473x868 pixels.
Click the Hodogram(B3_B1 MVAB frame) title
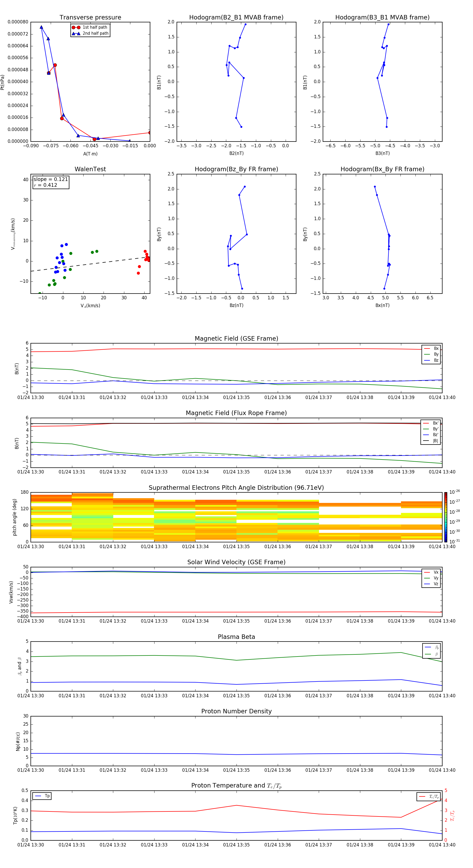tap(382, 18)
